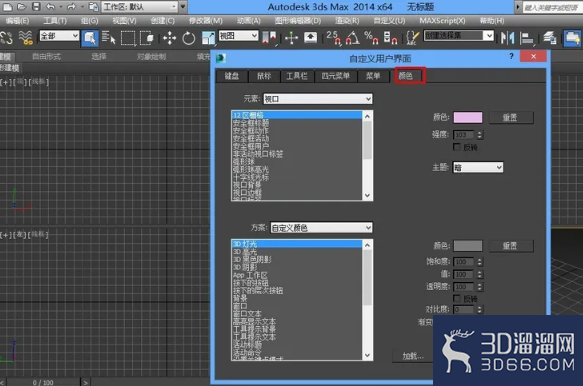Open the 渲染(R) menu
The image size is (583, 386).
(347, 21)
